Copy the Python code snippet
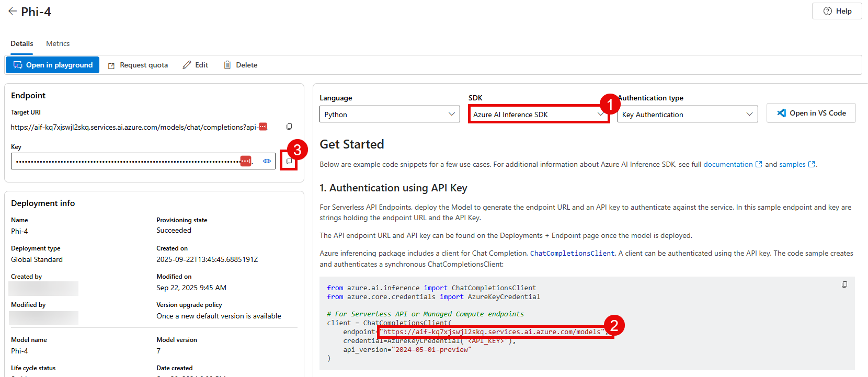Viewport: 868px width, 377px height. click(x=844, y=284)
